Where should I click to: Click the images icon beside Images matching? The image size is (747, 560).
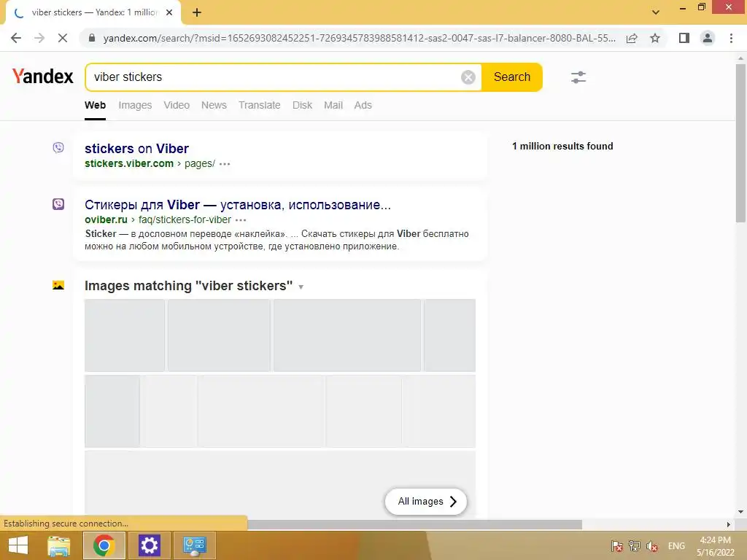pyautogui.click(x=58, y=285)
